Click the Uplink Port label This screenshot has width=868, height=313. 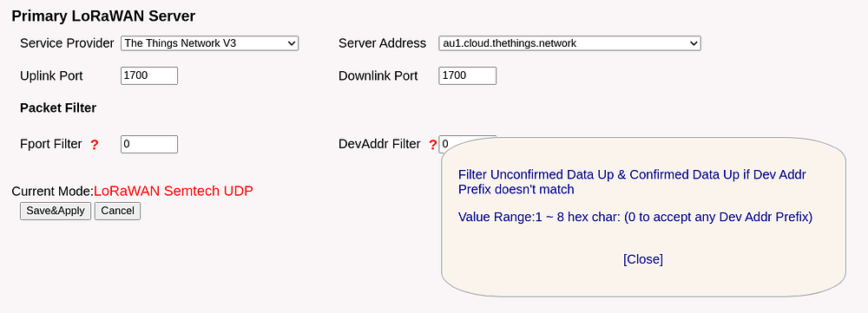tap(51, 75)
